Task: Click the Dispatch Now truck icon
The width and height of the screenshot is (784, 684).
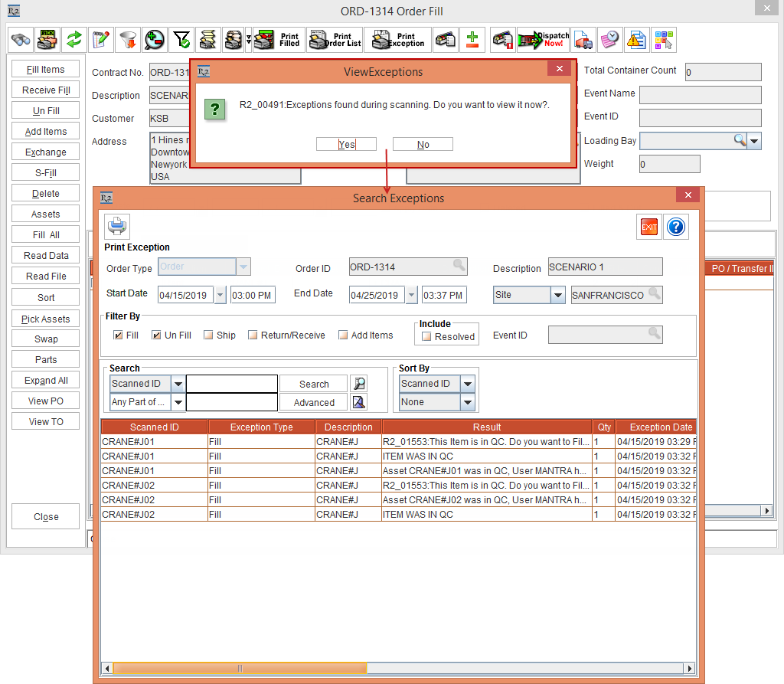Action: click(x=544, y=40)
